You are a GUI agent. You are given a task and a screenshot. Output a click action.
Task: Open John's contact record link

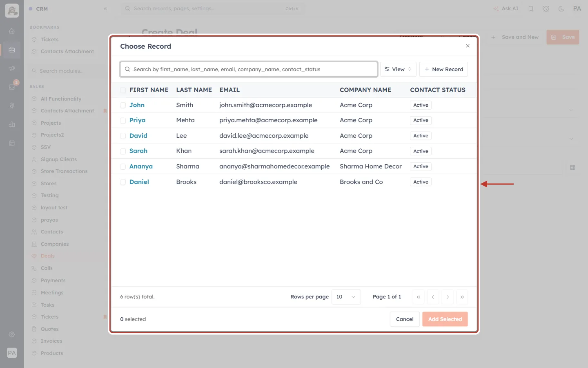click(137, 105)
